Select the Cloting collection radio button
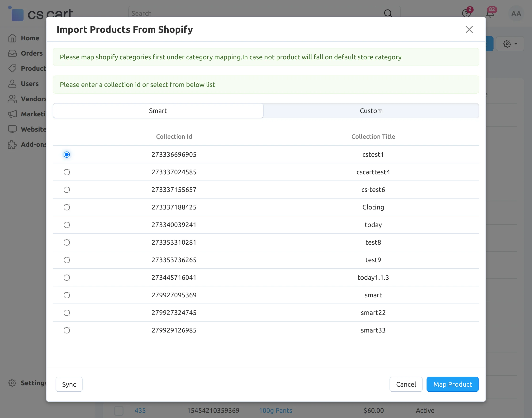This screenshot has width=532, height=418. point(66,207)
